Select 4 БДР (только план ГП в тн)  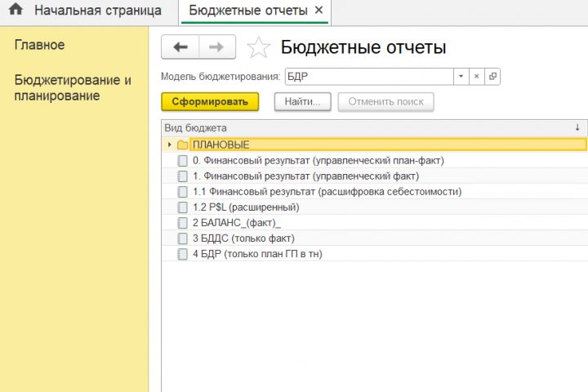(x=375, y=254)
